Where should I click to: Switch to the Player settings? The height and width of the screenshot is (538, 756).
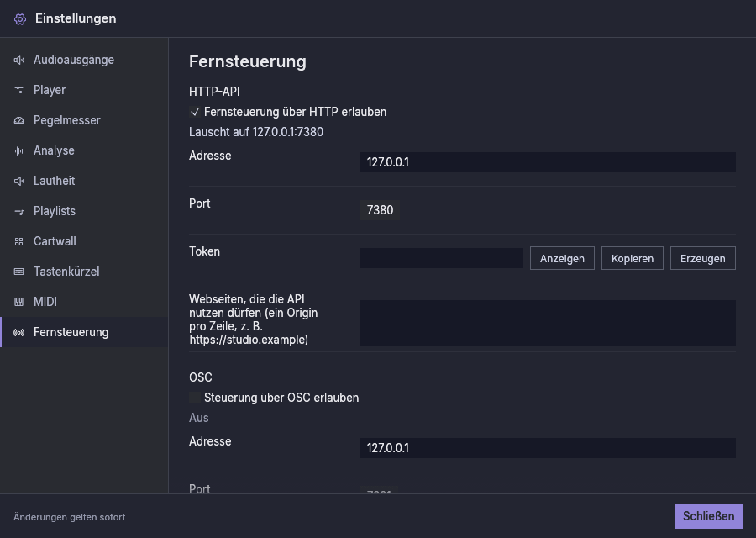tap(84, 90)
